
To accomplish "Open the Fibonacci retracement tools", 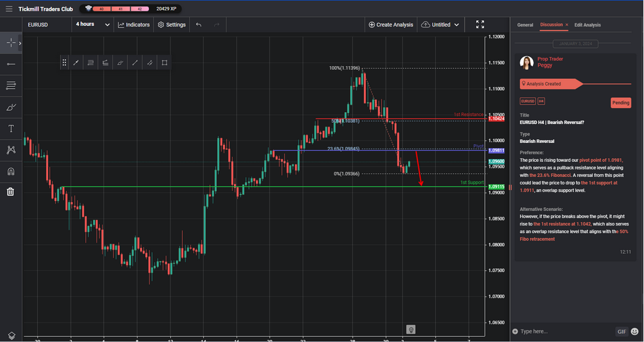I will (11, 86).
